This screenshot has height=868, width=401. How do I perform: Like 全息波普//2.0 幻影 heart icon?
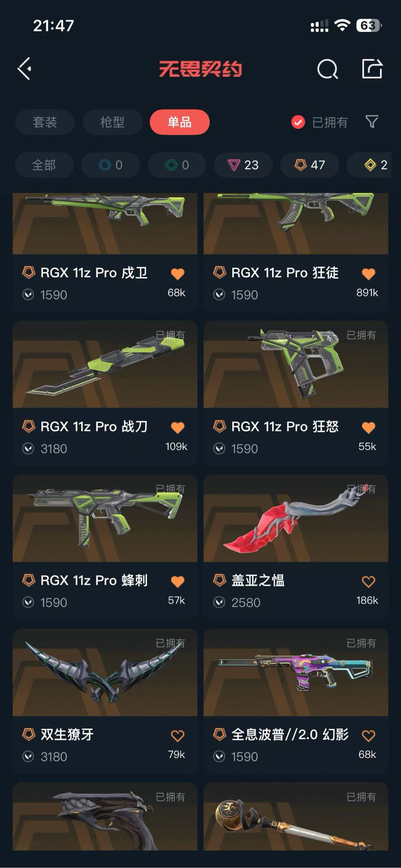368,735
